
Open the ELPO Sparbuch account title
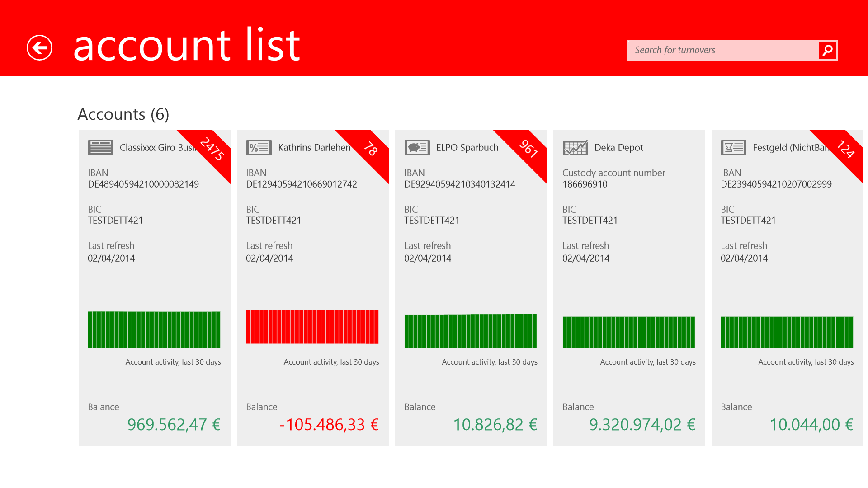[467, 148]
